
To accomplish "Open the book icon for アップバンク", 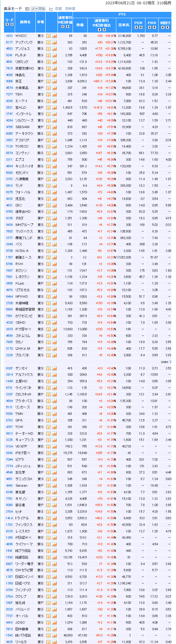I will point(48,42).
